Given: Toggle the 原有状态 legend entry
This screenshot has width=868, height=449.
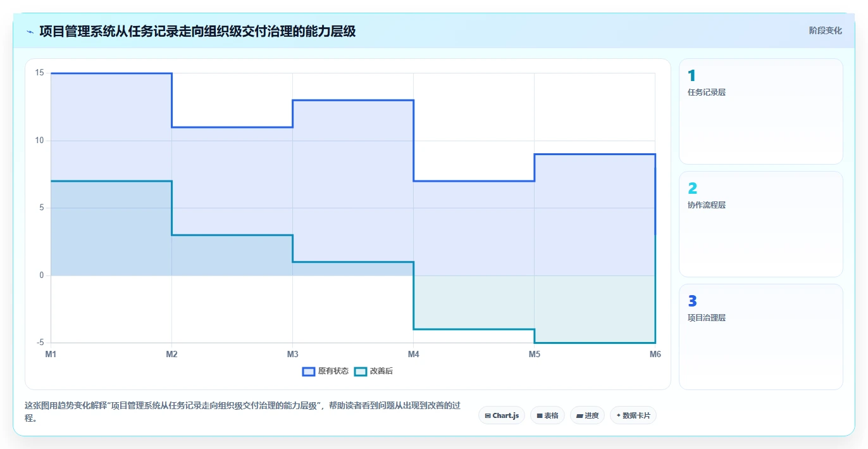Looking at the screenshot, I should tap(325, 371).
